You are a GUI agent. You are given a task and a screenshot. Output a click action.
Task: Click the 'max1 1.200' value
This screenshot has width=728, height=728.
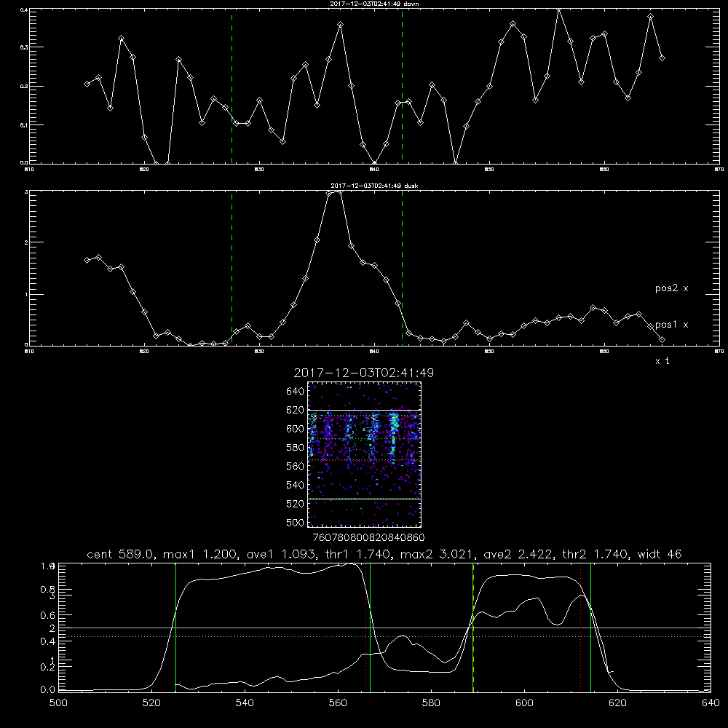[x=198, y=554]
